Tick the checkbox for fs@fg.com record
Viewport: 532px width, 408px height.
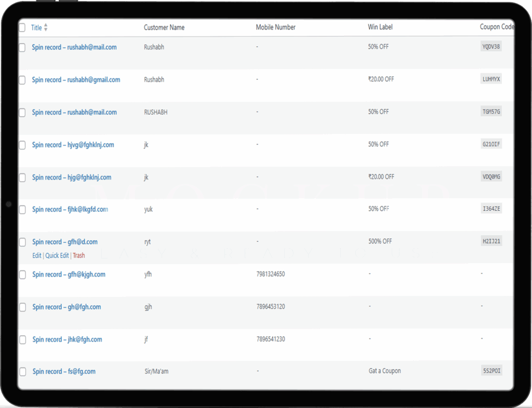(x=22, y=372)
